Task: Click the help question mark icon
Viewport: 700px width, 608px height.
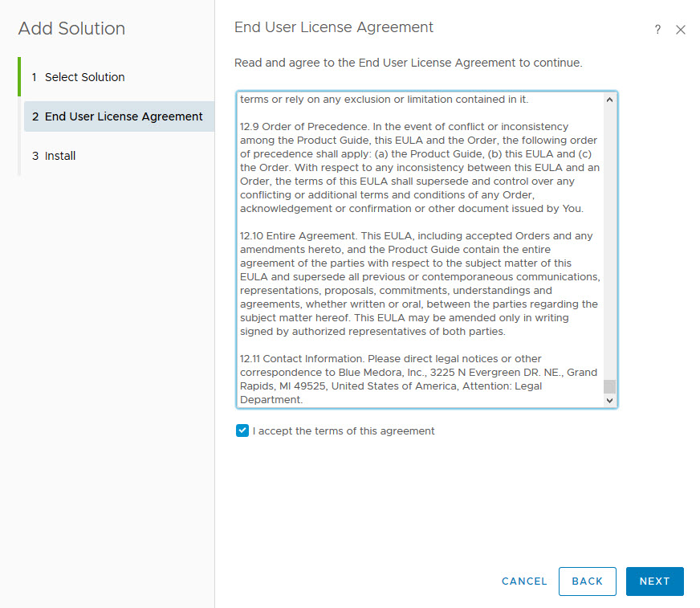Action: 657,30
